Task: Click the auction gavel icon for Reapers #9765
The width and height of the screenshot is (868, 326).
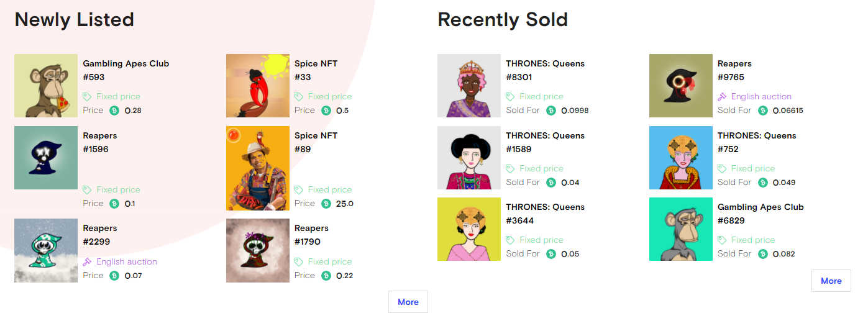Action: [722, 97]
